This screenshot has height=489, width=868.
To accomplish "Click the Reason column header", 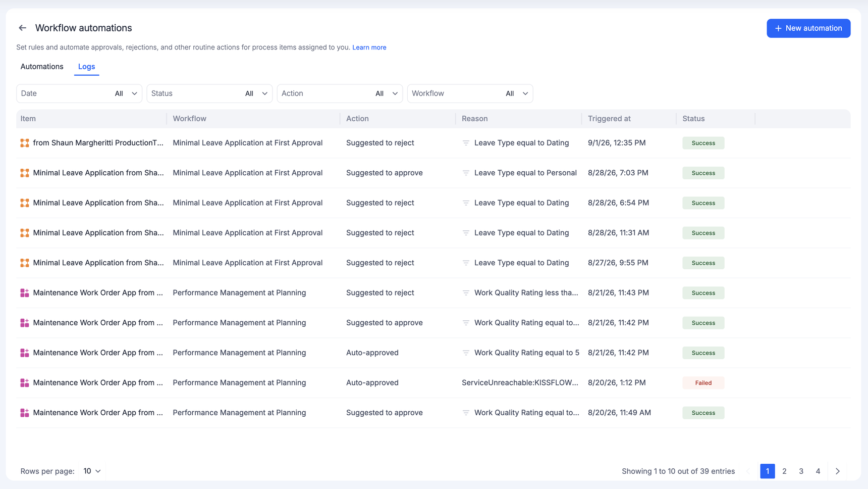I will coord(475,119).
